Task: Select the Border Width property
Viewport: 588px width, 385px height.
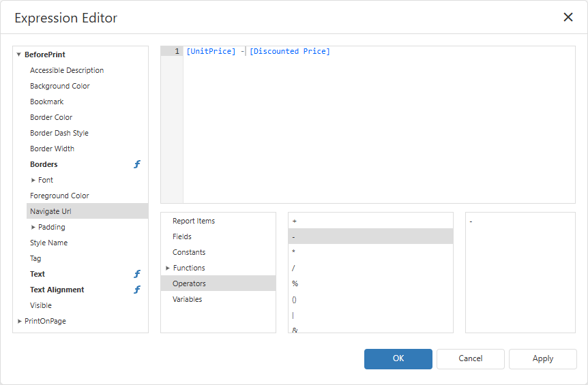Action: click(x=87, y=149)
